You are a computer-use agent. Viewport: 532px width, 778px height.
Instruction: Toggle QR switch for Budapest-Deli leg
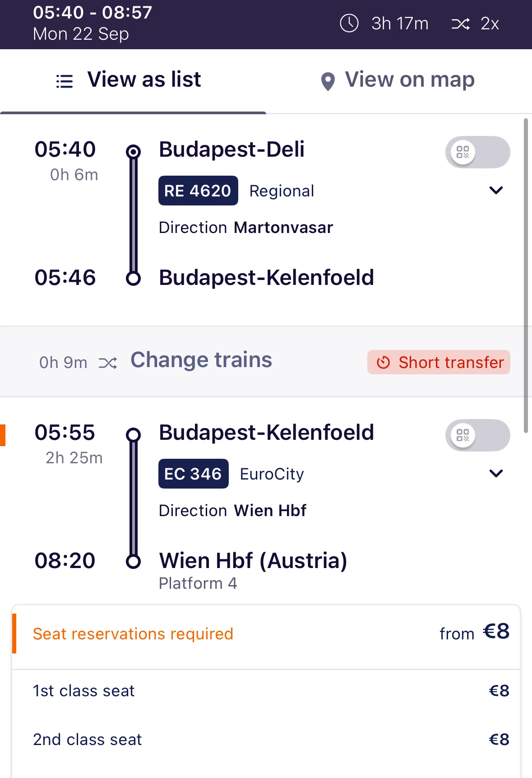click(x=477, y=152)
